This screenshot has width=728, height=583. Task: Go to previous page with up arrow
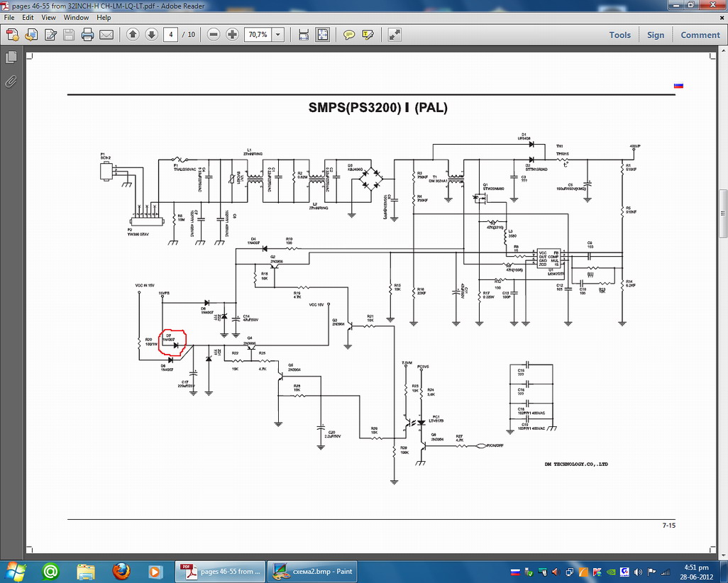pyautogui.click(x=133, y=35)
